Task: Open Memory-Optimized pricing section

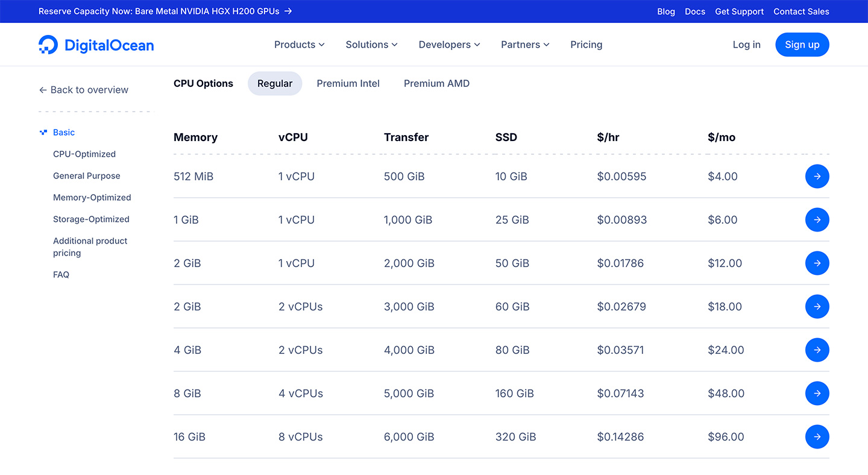Action: (92, 198)
